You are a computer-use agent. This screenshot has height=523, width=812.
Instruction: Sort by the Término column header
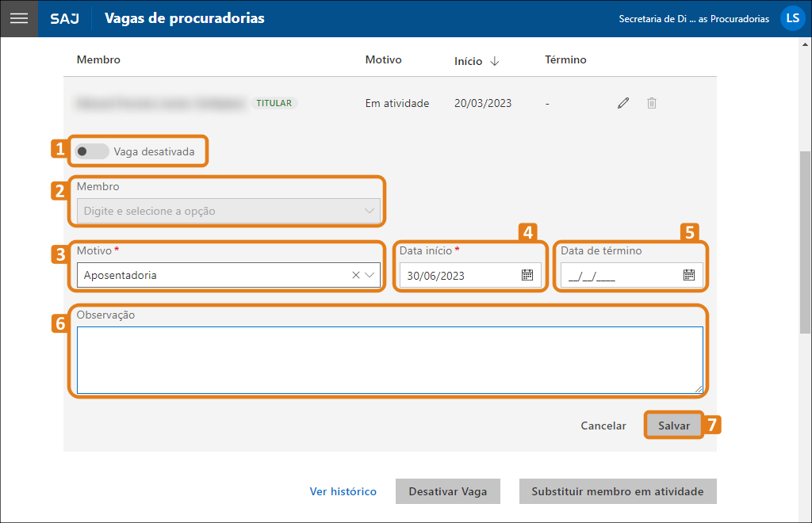tap(565, 60)
